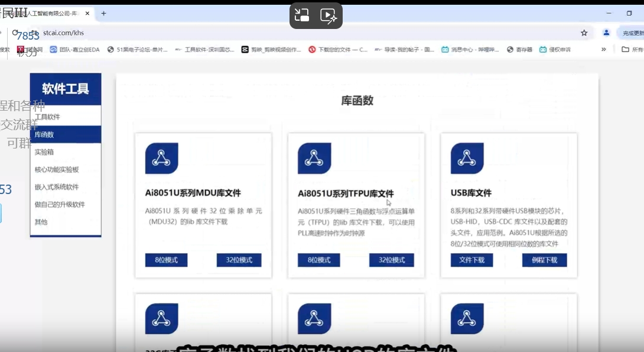Open the 所有 bookmarks folder
The height and width of the screenshot is (352, 644).
(x=633, y=49)
